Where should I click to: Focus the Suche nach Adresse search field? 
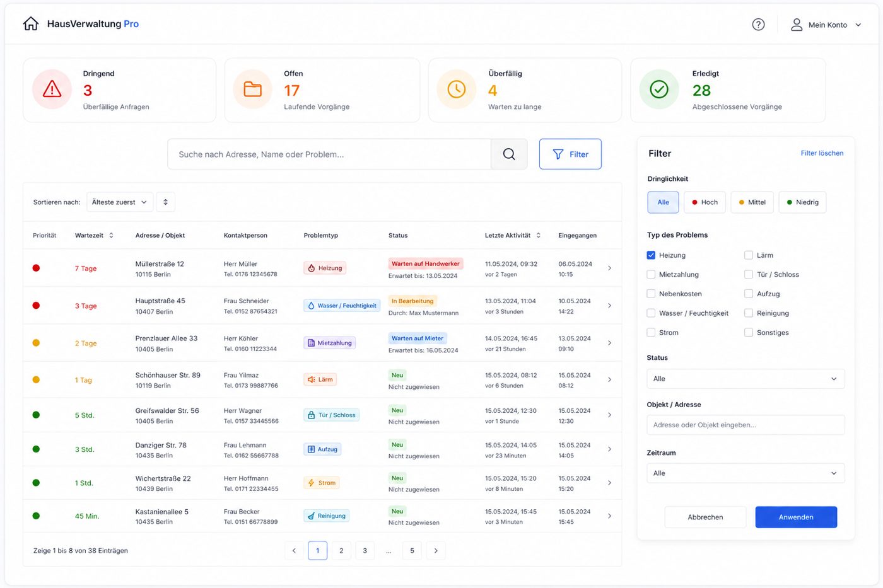pos(329,154)
